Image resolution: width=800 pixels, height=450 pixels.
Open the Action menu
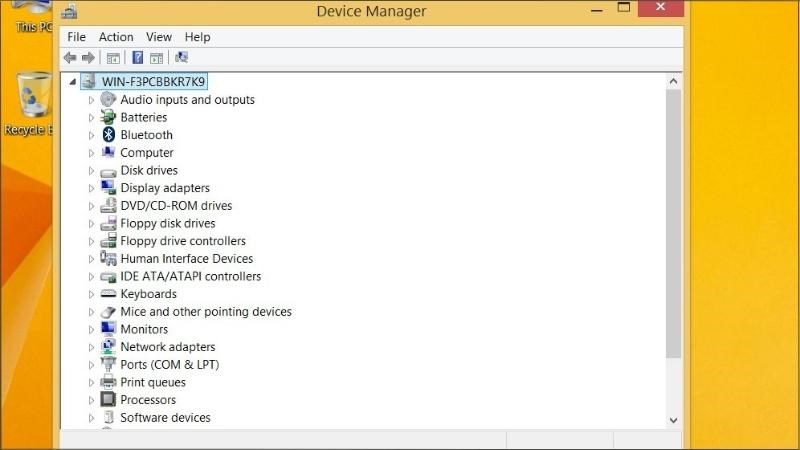(116, 37)
